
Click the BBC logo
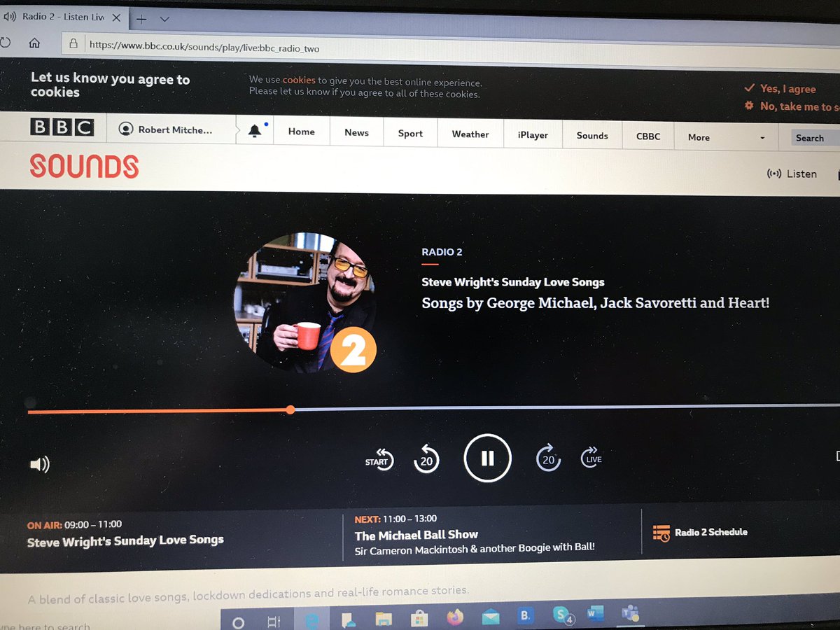(x=62, y=127)
